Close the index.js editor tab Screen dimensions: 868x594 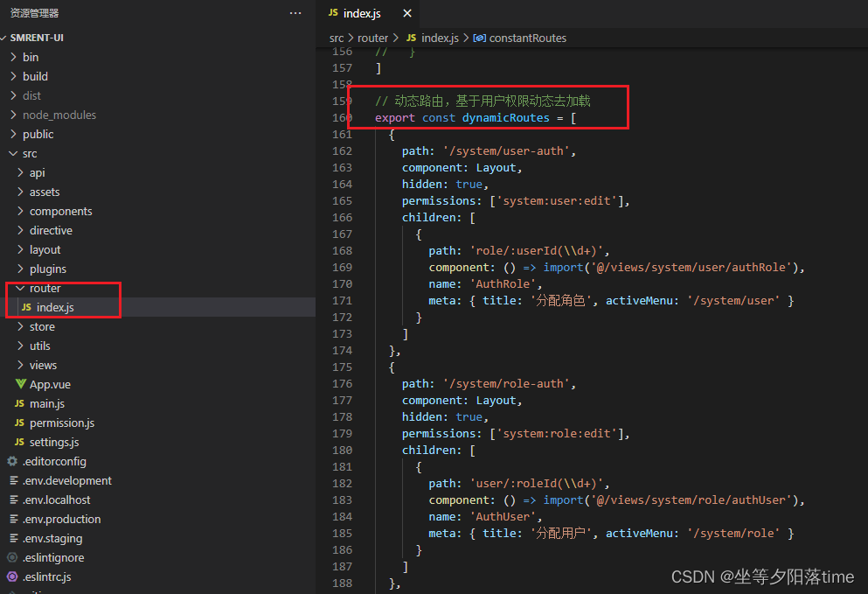pyautogui.click(x=407, y=14)
